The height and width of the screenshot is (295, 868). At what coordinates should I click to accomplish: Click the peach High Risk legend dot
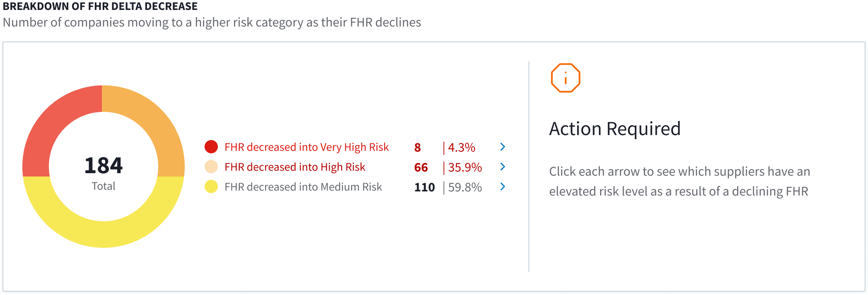211,167
